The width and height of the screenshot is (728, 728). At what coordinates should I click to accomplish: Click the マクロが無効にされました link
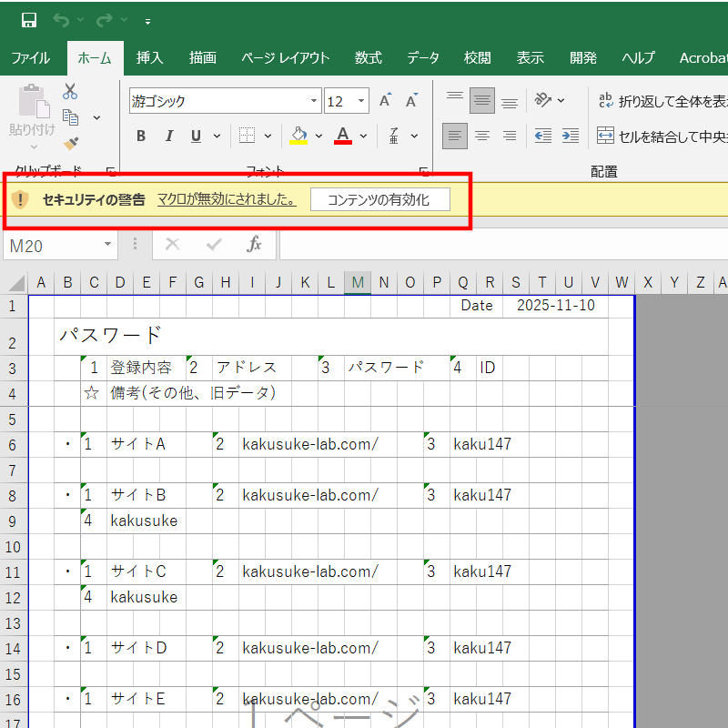[x=227, y=200]
